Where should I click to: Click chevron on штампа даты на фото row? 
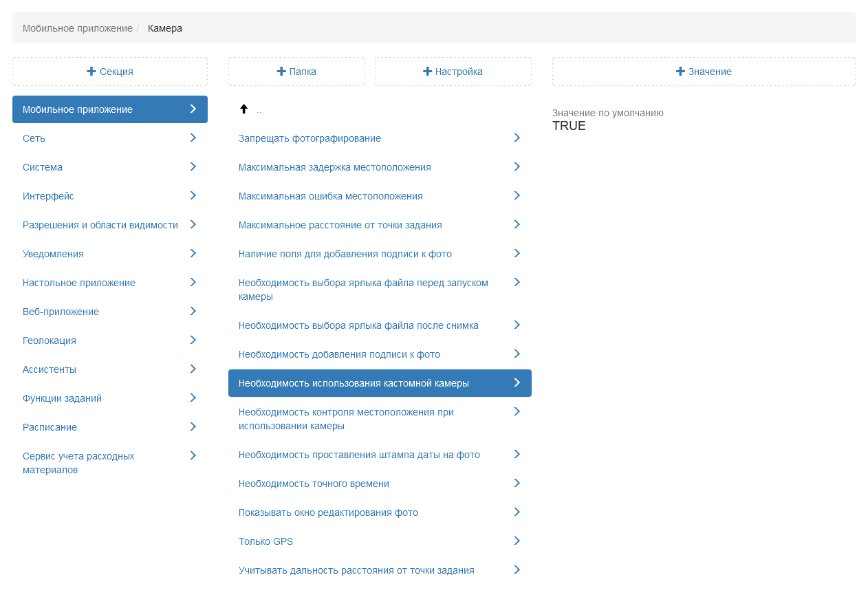click(x=517, y=454)
